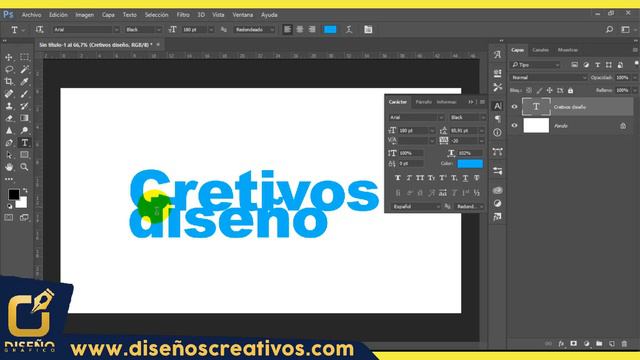
Task: Click the black foreground color swatch
Action: point(13,194)
